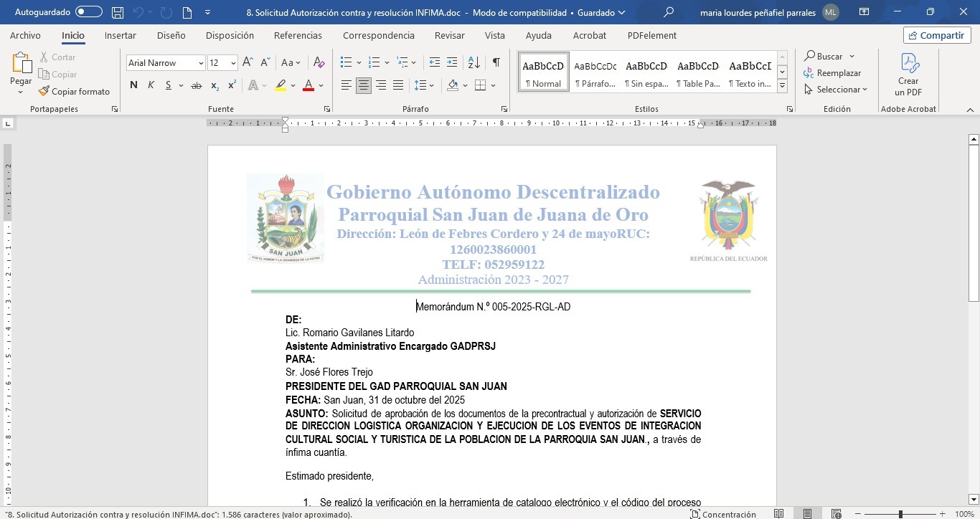Viewport: 980px width, 519px height.
Task: Toggle the Autoguardado switch
Action: (x=89, y=12)
